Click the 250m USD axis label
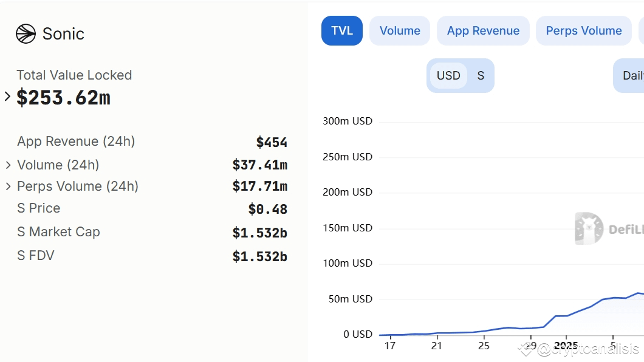The height and width of the screenshot is (362, 644). (348, 157)
